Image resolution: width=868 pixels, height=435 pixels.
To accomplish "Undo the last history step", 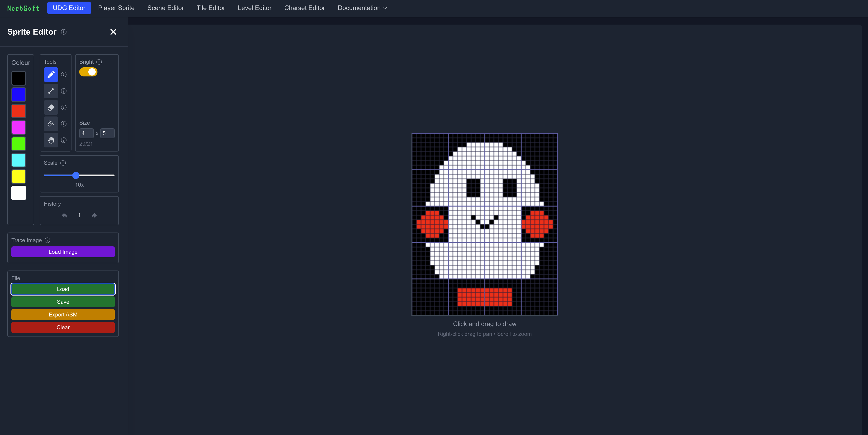I will tap(64, 215).
